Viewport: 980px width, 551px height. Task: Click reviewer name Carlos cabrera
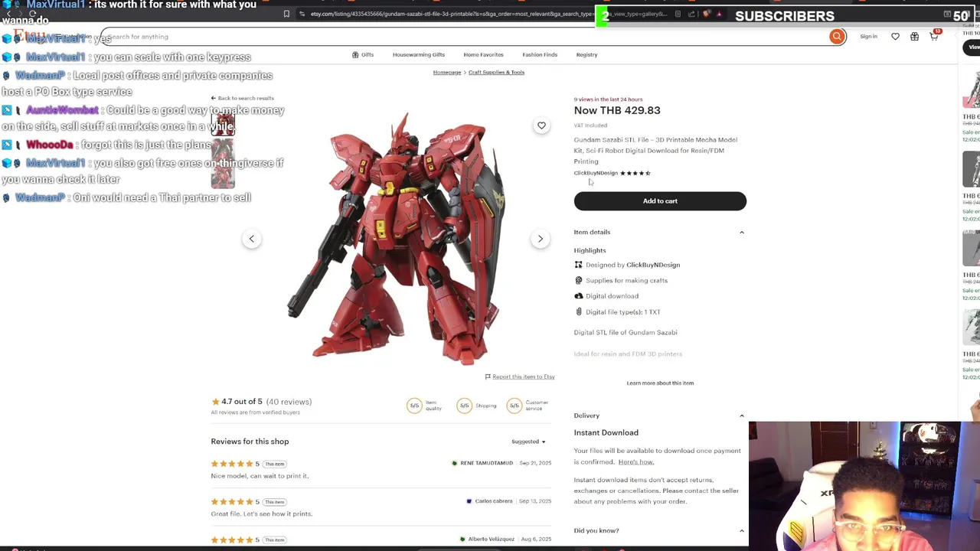(x=494, y=501)
